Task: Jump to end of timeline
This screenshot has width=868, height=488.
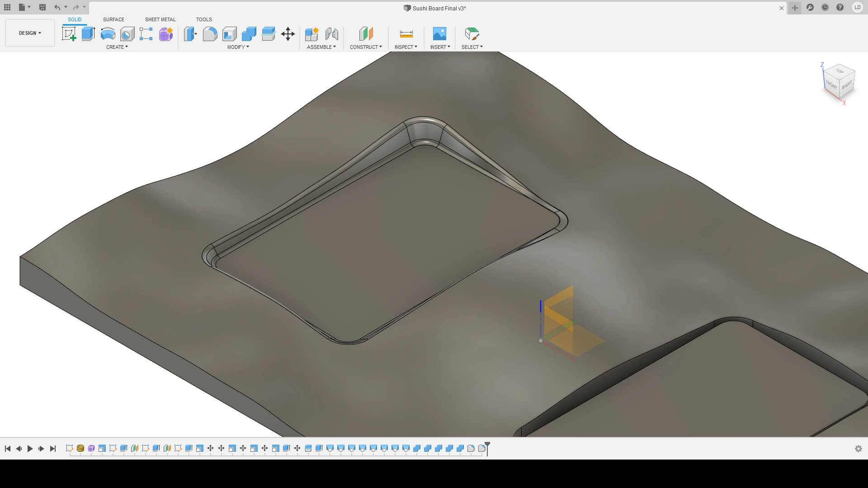Action: 53,449
